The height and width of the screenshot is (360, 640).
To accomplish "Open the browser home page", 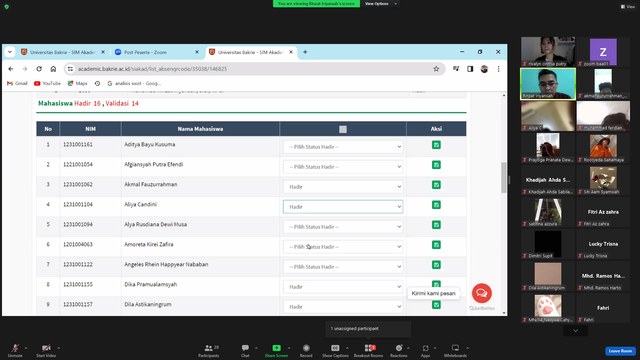I will point(53,69).
